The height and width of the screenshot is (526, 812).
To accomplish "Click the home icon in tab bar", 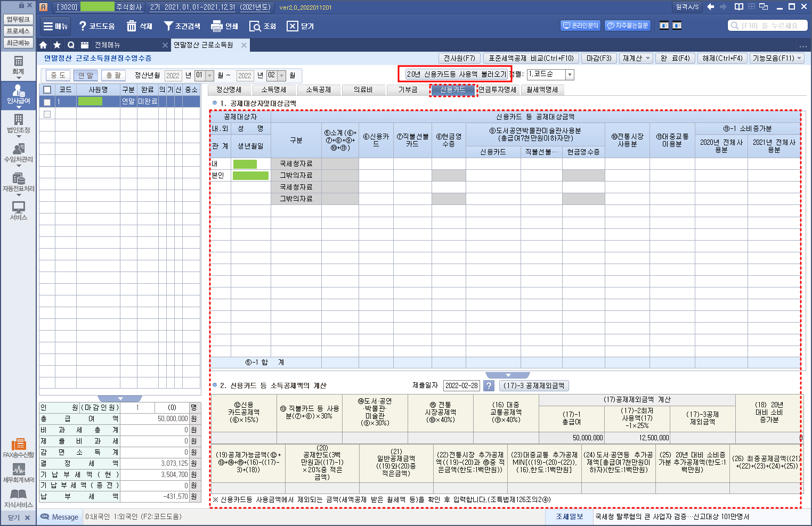I will click(x=44, y=45).
